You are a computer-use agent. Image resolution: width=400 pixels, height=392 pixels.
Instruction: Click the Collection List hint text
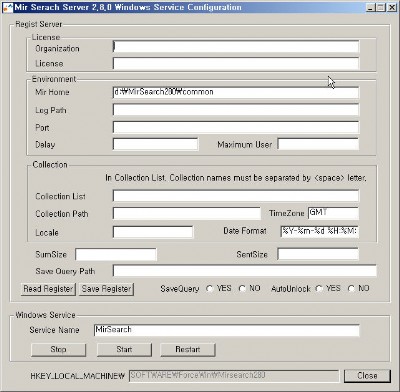coord(236,178)
